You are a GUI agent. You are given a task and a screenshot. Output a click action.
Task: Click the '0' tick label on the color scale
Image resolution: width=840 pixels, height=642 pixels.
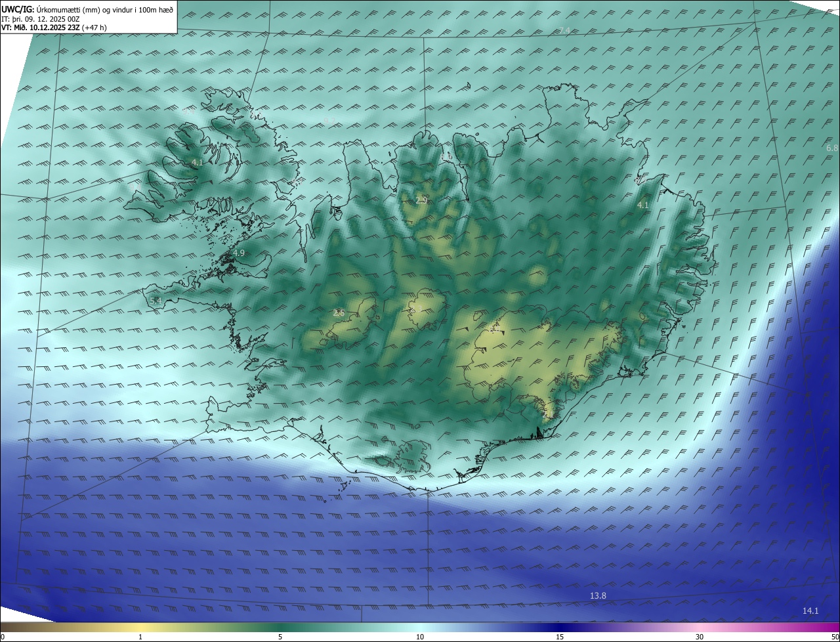(x=2, y=637)
